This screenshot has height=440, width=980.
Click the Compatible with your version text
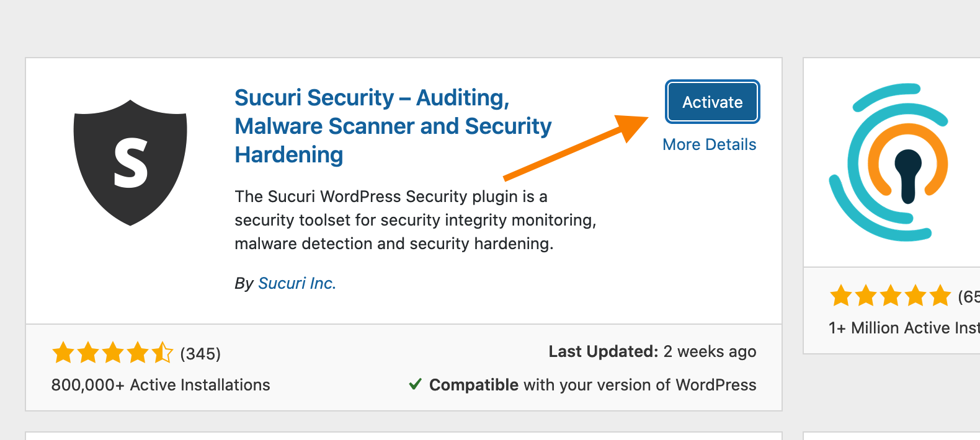point(592,385)
